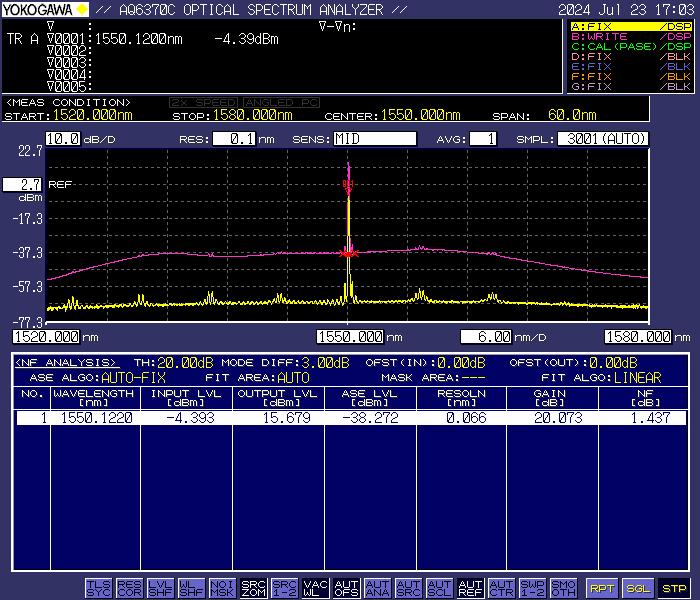Click the 1550.000 nm center wavelength field

[x=350, y=337]
